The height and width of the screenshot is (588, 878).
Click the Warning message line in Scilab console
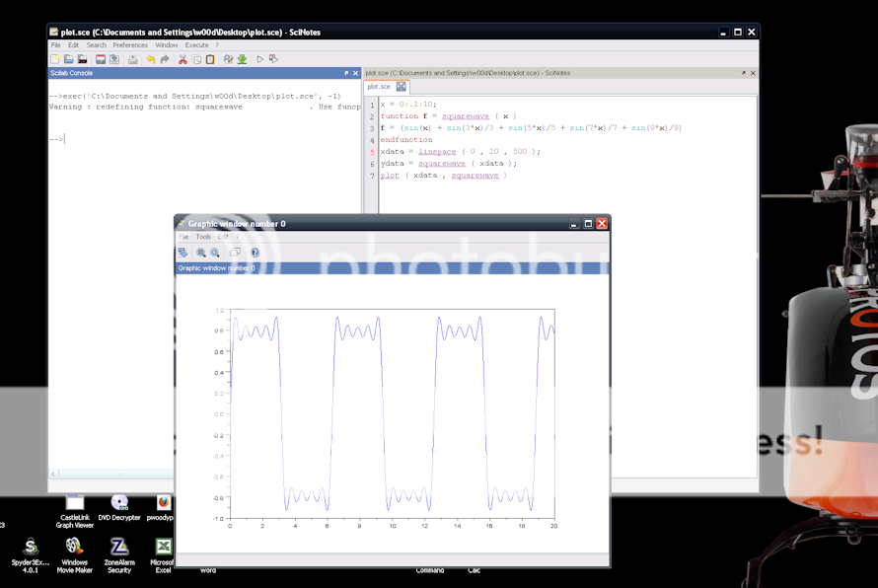pyautogui.click(x=205, y=107)
